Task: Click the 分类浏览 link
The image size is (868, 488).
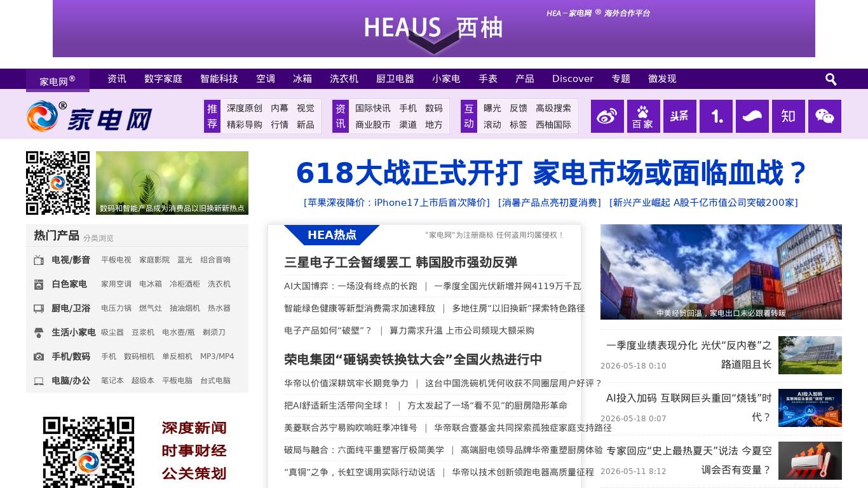Action: click(98, 238)
